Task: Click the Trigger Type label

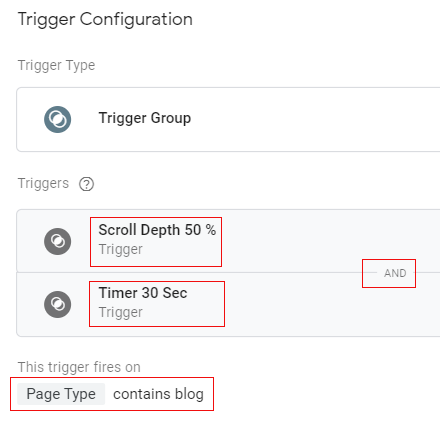Action: (x=56, y=65)
